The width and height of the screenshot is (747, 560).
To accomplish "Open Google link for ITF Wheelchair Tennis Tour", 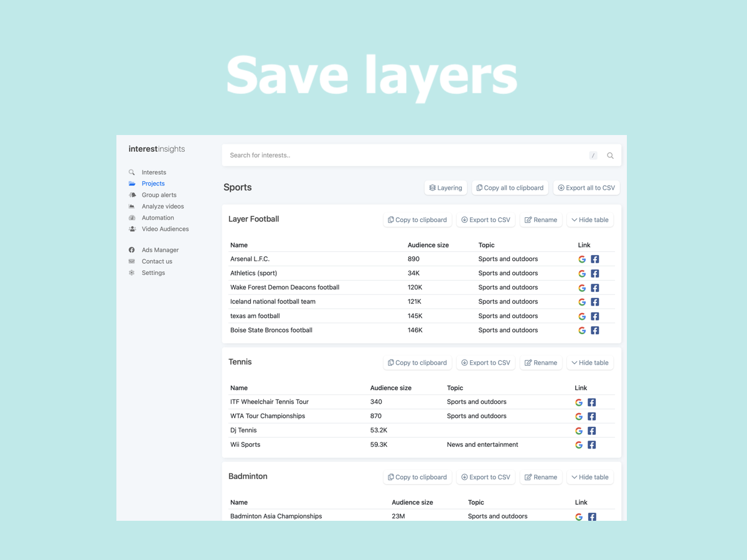I will (x=579, y=403).
